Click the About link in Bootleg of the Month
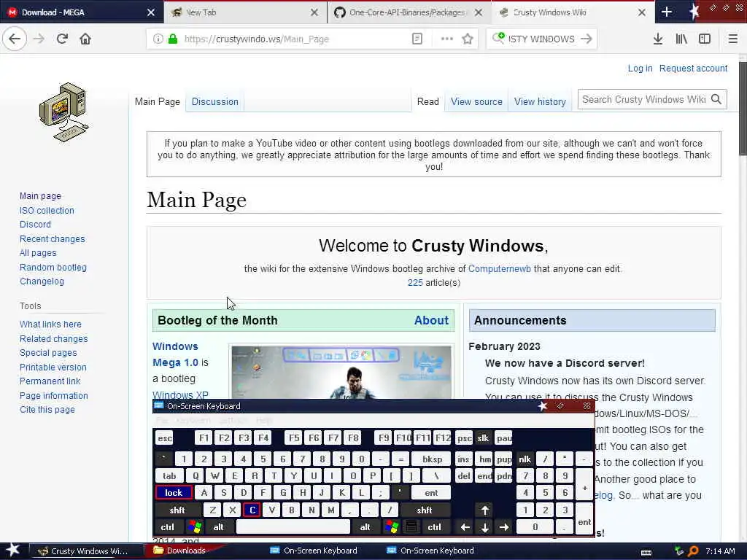Screen dimensions: 747x560 coord(431,320)
